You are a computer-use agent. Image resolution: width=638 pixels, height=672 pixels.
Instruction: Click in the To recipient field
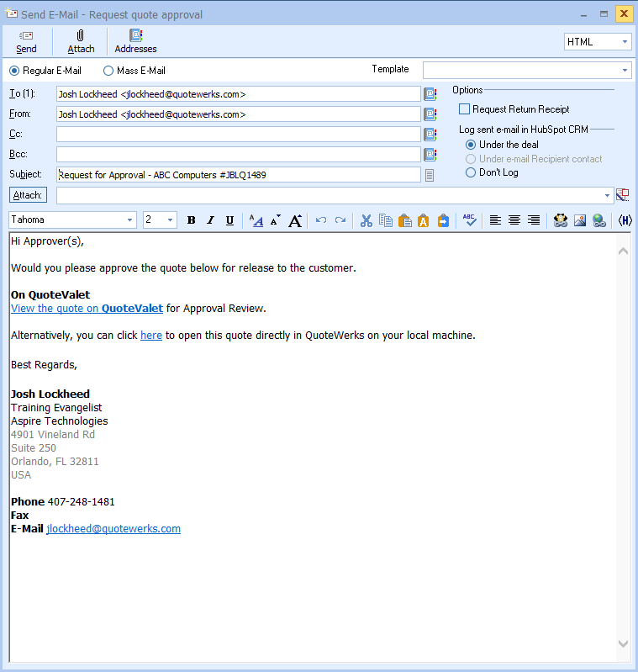coord(239,94)
